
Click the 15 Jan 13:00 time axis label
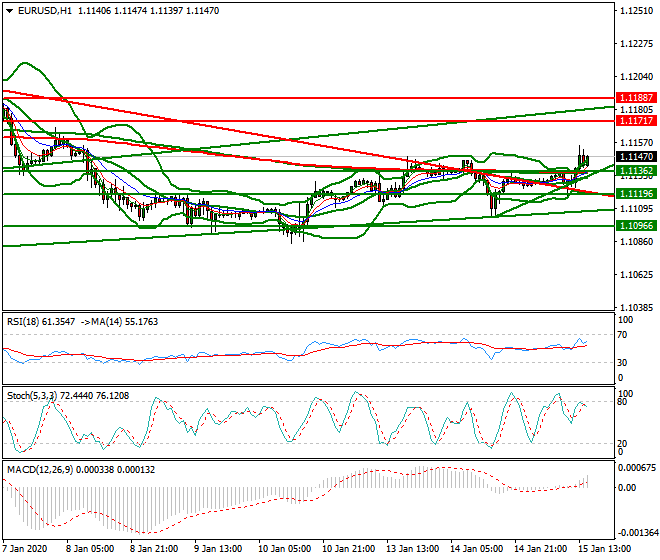[605, 549]
